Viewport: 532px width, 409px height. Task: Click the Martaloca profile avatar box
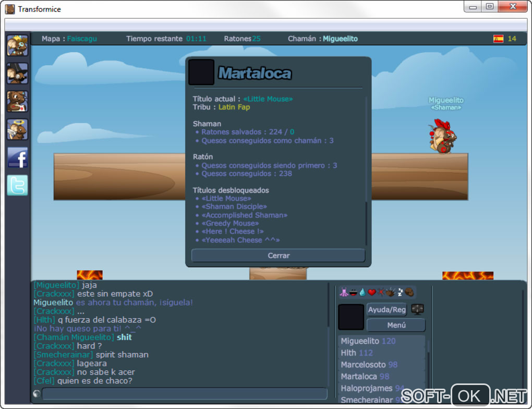point(201,73)
